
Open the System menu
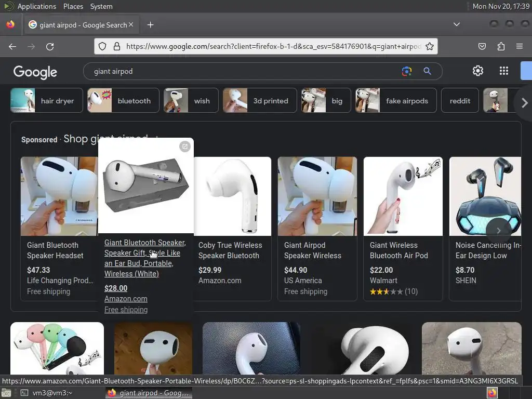point(101,6)
